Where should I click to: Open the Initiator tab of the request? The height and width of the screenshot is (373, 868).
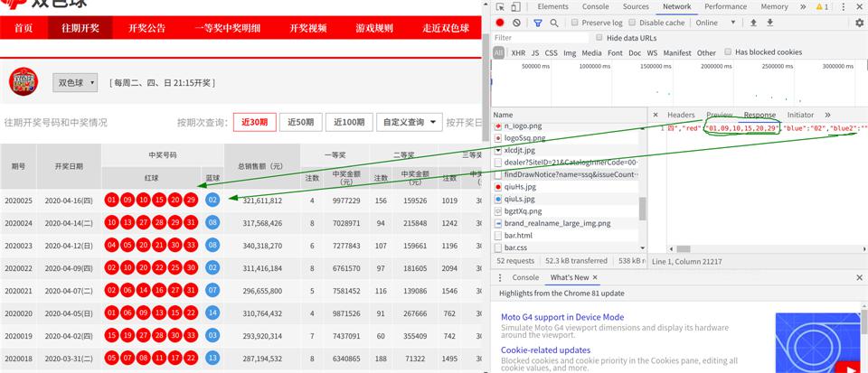coord(800,115)
